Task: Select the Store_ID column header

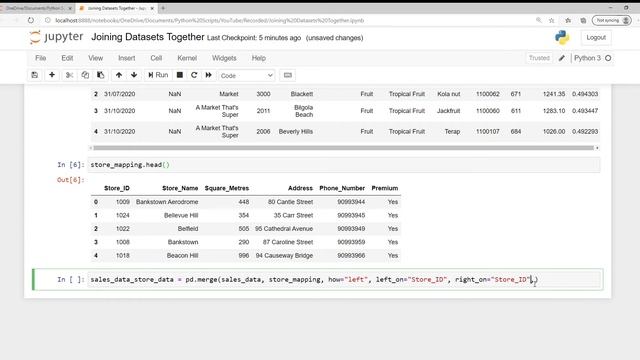Action: tap(117, 188)
